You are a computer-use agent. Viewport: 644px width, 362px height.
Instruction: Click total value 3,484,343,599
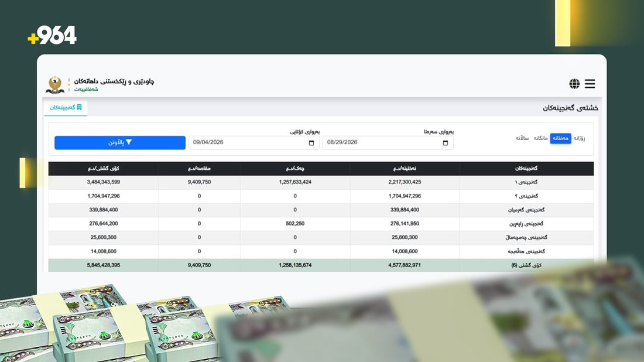[x=104, y=182]
